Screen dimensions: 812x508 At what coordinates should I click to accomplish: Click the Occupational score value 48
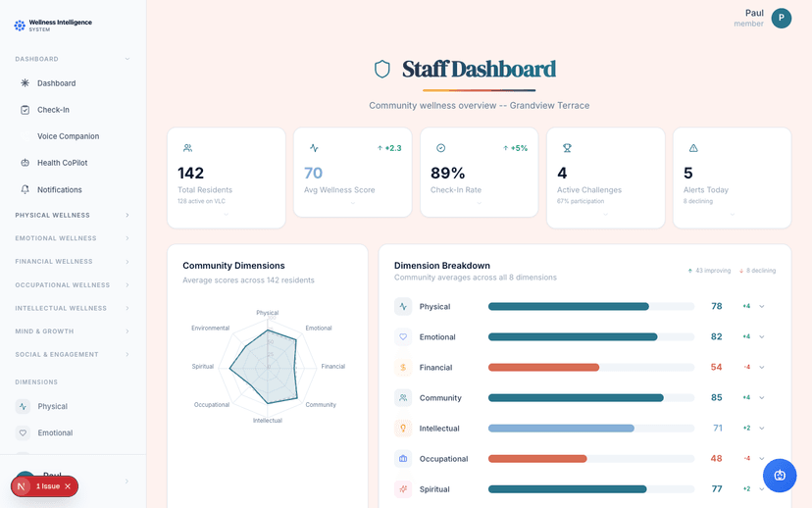[716, 459]
